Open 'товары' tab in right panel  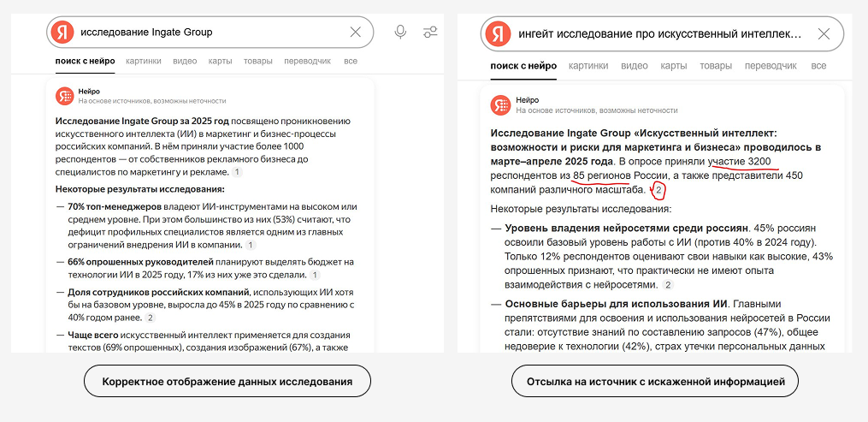coord(716,66)
